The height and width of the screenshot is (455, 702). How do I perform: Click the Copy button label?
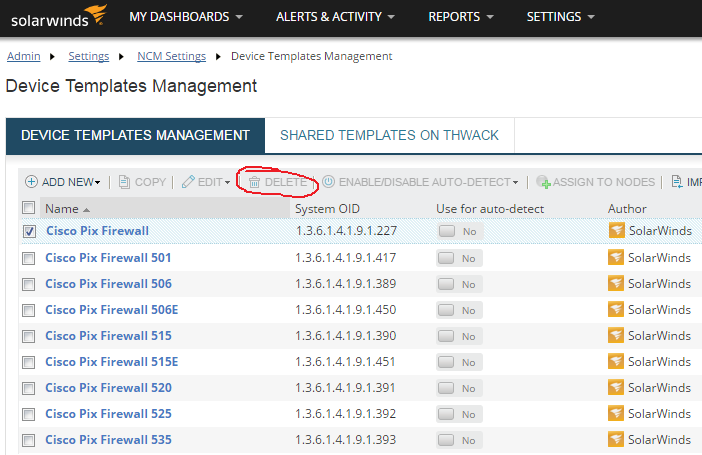click(150, 182)
